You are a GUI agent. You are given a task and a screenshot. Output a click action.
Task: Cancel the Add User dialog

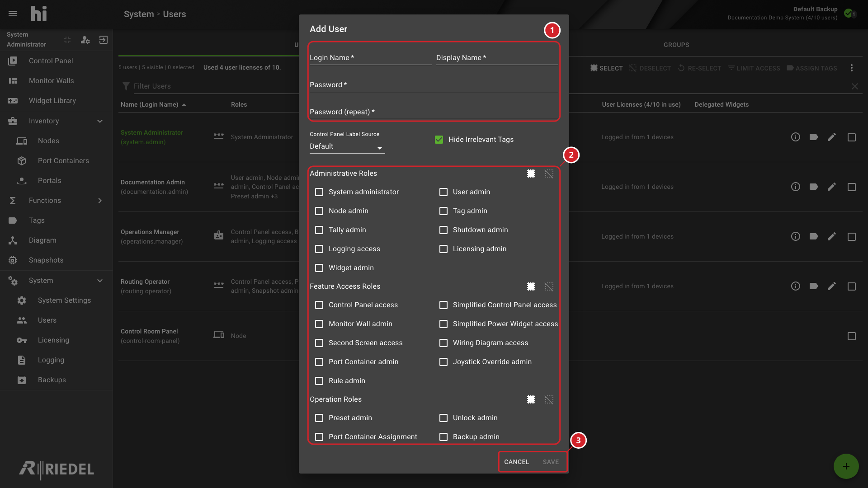click(x=516, y=462)
